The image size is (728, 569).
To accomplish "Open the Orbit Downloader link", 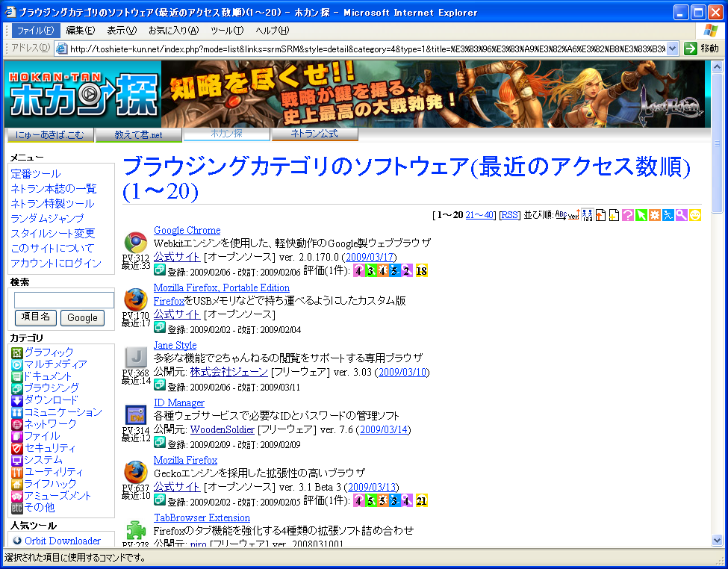I will point(63,541).
